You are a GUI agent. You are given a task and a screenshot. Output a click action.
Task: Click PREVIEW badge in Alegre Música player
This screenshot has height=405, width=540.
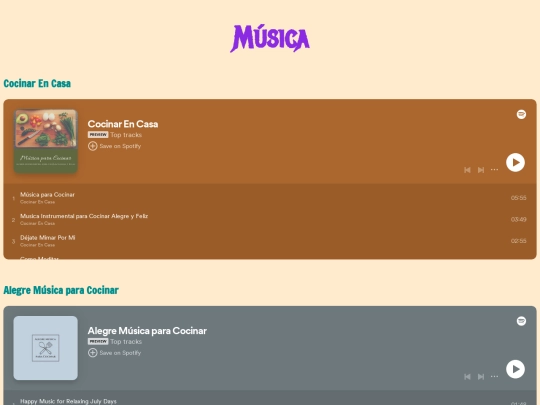click(98, 341)
